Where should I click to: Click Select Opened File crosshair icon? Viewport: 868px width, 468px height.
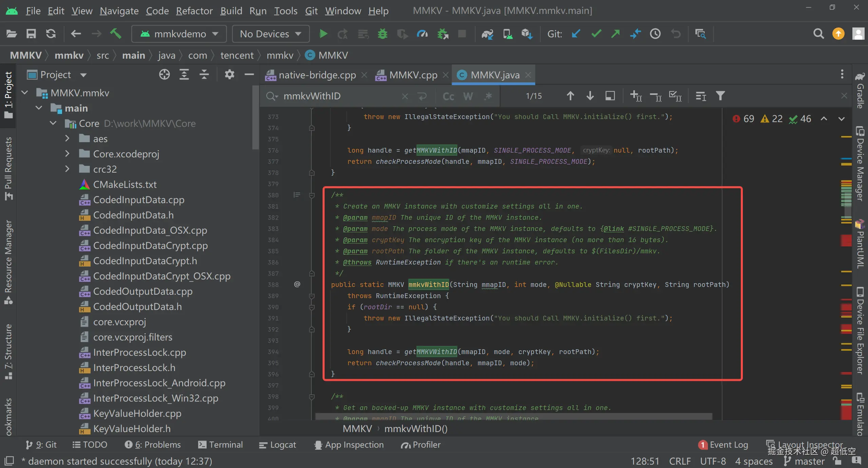165,75
